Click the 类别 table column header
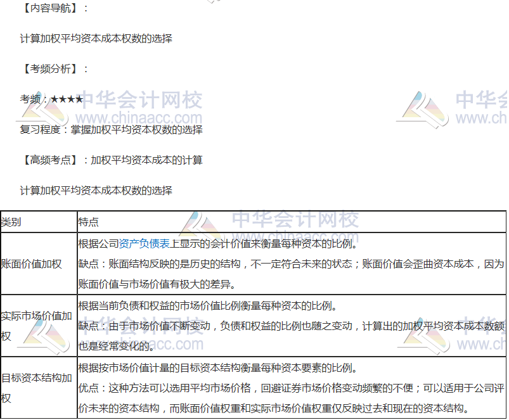Viewport: 509px width, 420px height. (11, 222)
